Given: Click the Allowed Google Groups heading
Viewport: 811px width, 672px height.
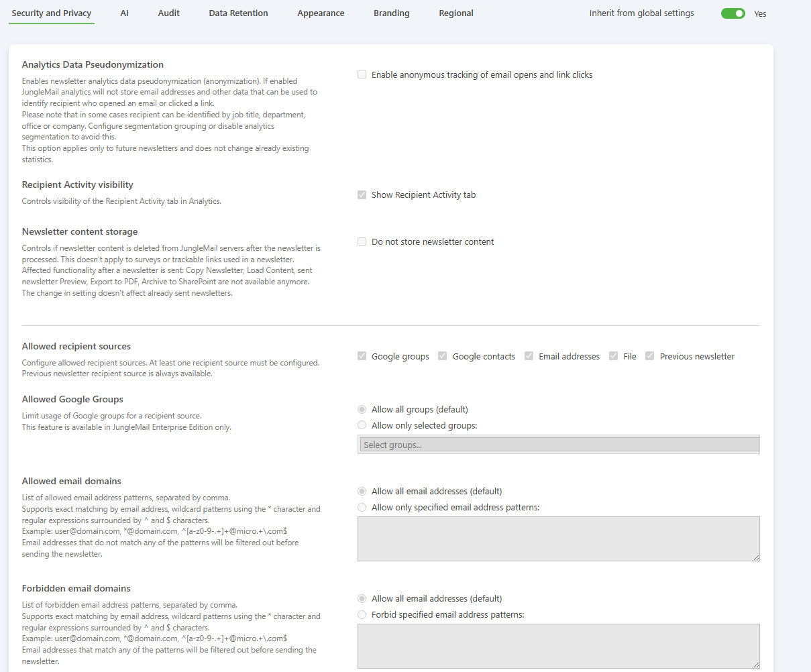Looking at the screenshot, I should (72, 399).
